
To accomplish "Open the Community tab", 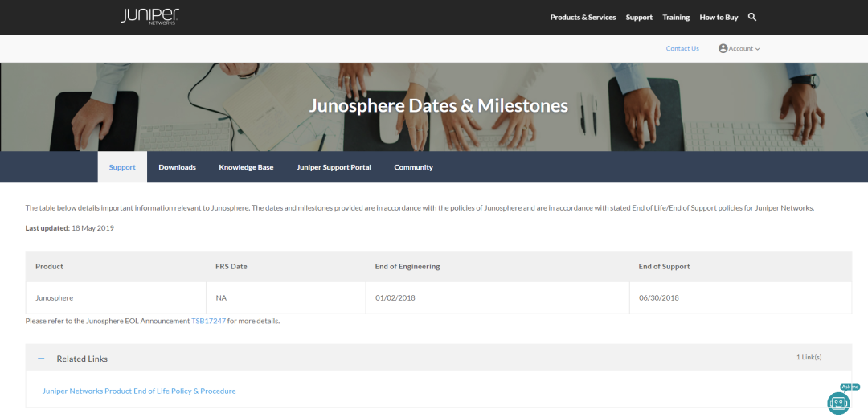I will tap(414, 167).
